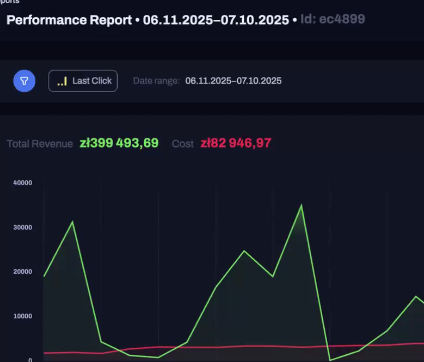This screenshot has height=362, width=424.
Task: Open the blue filter funnel button
Action: tap(24, 81)
